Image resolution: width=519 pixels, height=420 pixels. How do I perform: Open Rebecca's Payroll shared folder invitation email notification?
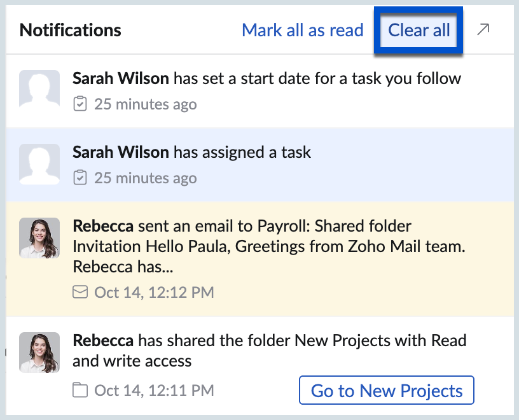[267, 246]
